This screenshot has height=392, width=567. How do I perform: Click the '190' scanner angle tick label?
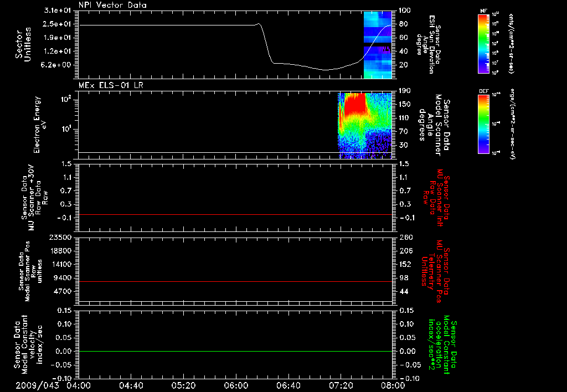click(405, 91)
